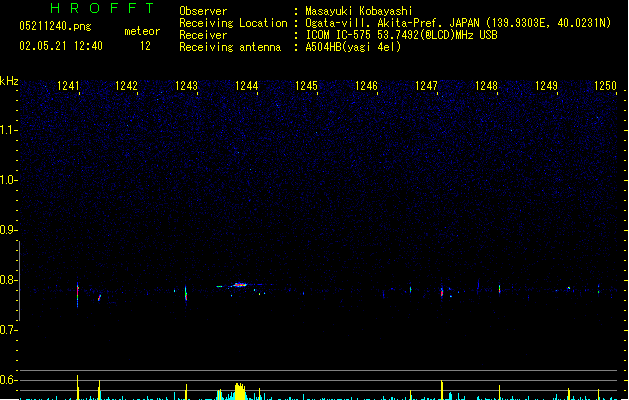Click the Receiving antenna label
This screenshot has height=400, width=629.
pos(230,47)
